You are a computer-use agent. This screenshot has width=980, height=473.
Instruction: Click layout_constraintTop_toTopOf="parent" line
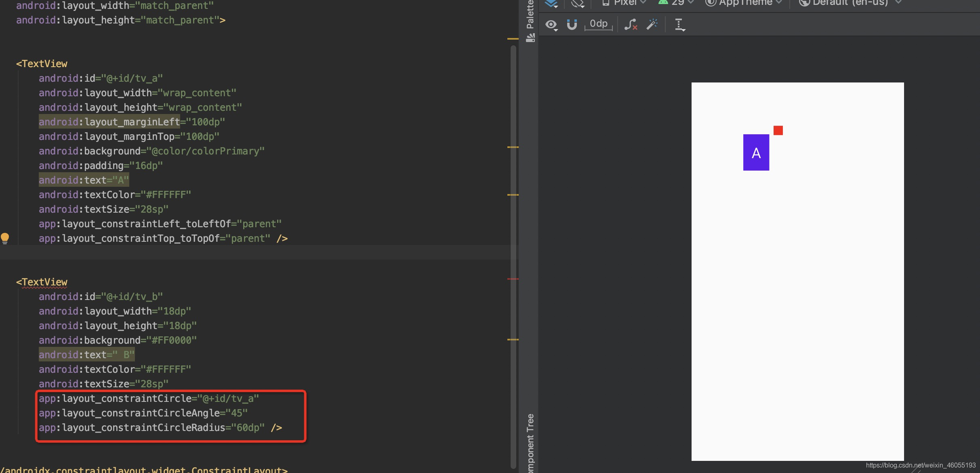pos(163,238)
